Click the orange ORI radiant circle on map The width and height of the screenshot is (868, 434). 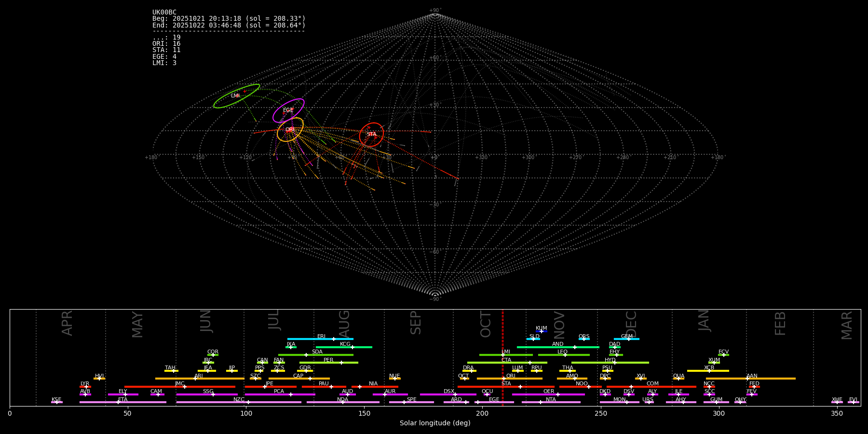point(290,129)
